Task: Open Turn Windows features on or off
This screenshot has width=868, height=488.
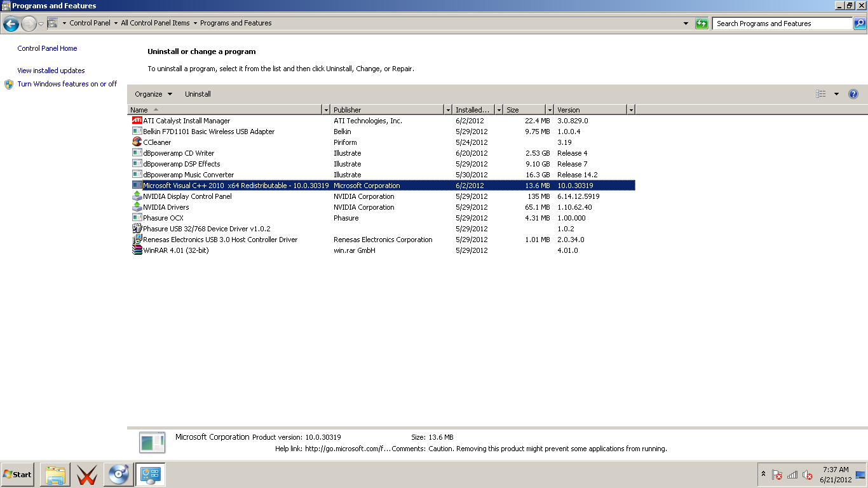Action: tap(67, 84)
